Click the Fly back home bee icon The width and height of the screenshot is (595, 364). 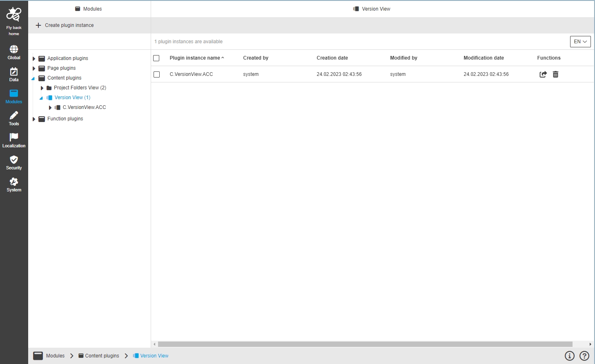14,15
